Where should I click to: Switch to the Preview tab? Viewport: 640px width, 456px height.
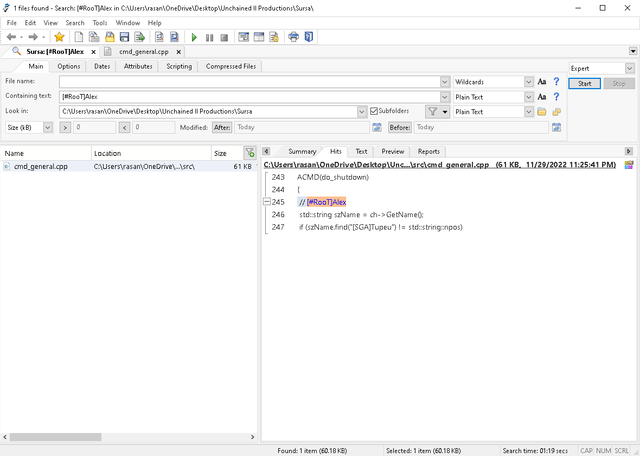393,151
